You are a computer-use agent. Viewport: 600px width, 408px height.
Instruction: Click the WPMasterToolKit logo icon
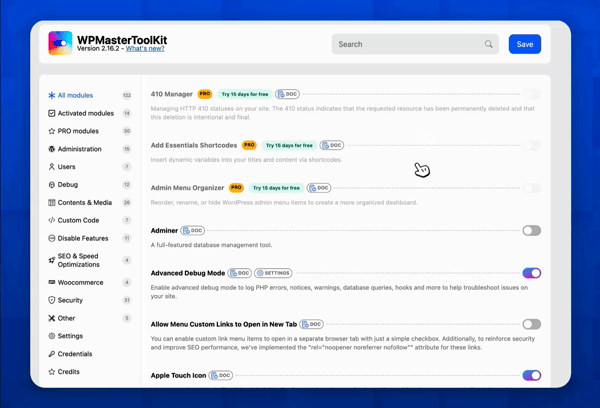pyautogui.click(x=60, y=43)
